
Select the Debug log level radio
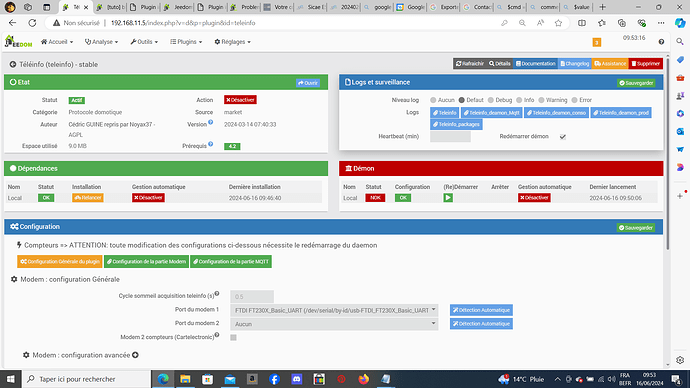point(491,100)
